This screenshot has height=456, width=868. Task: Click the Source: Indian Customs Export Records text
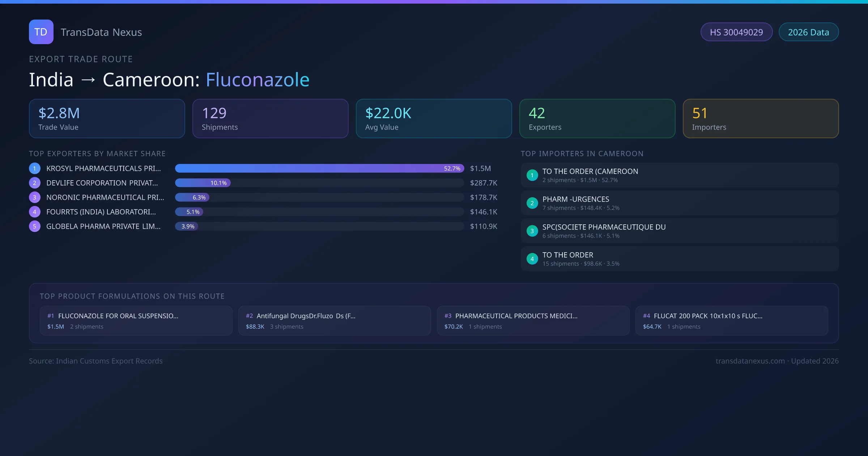[x=95, y=361]
